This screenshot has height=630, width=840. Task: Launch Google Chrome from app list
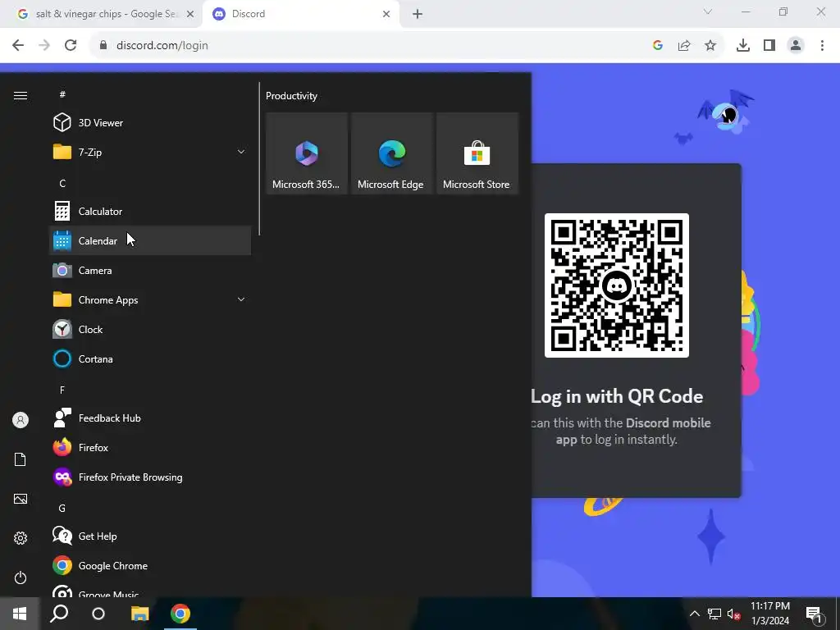[x=150, y=566]
